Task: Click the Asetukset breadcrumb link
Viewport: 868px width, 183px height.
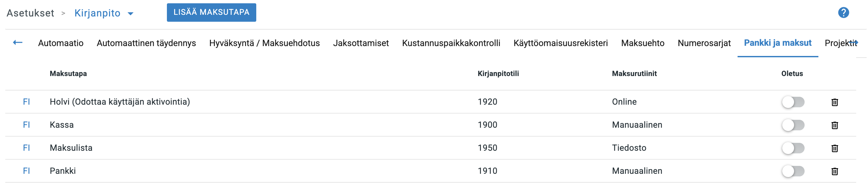Action: point(30,13)
